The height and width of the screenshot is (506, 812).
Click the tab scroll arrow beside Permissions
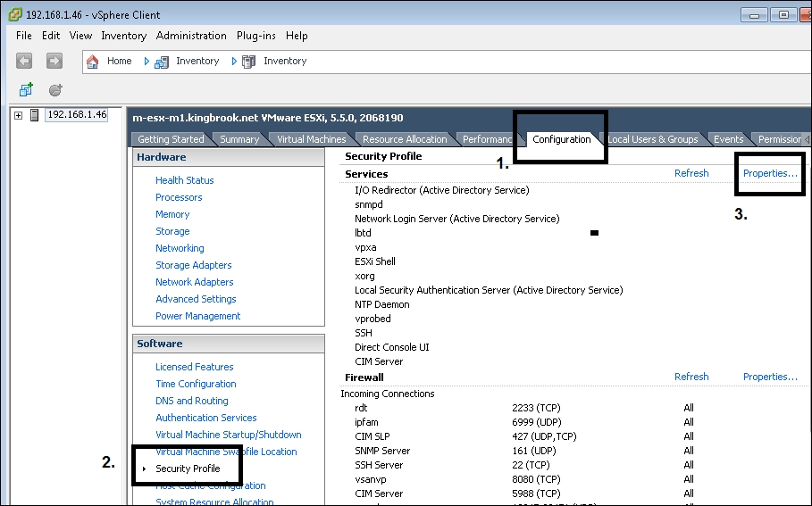(x=807, y=139)
